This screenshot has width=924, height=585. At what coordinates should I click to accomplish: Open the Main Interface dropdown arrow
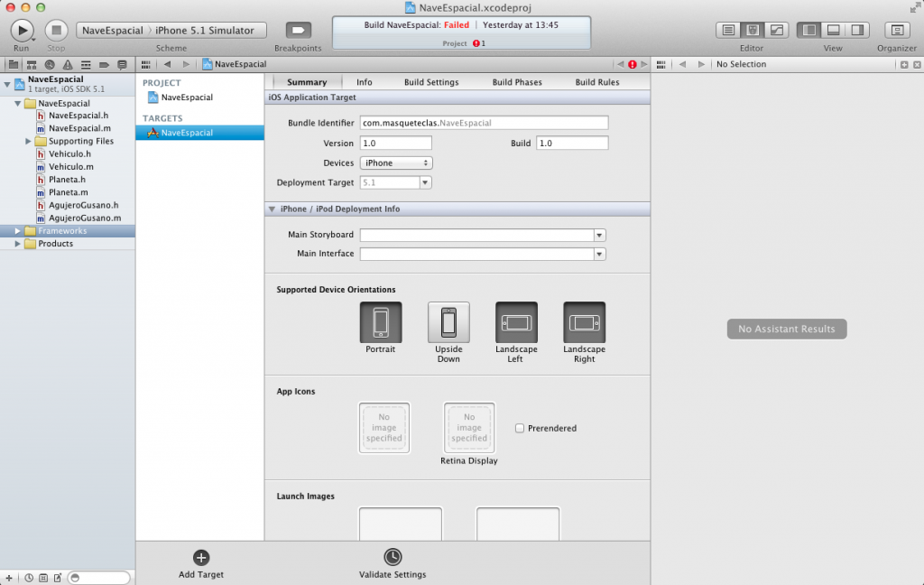(x=599, y=254)
